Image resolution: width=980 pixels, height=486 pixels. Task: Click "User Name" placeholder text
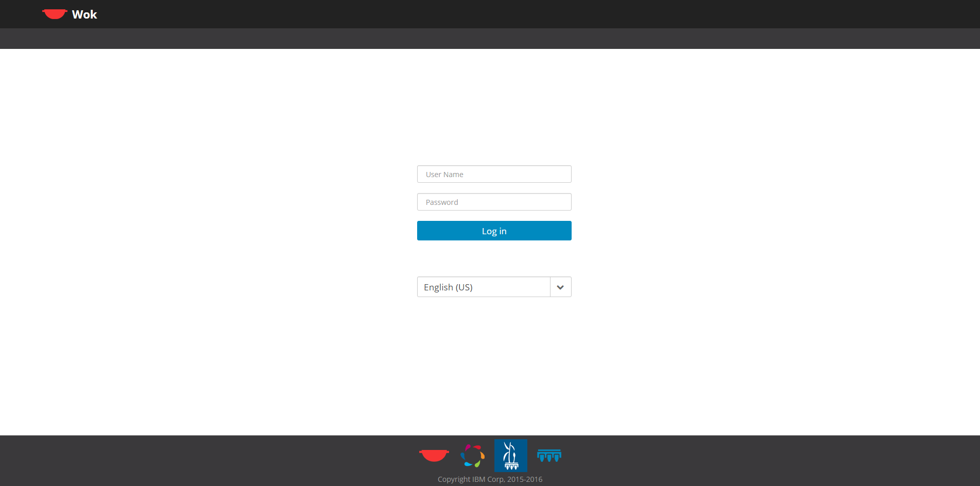[444, 175]
